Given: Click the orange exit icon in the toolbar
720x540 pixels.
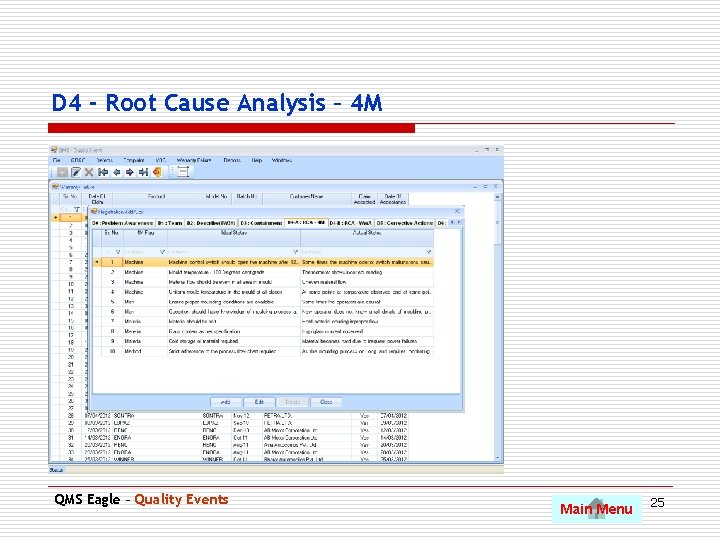Looking at the screenshot, I should (157, 172).
